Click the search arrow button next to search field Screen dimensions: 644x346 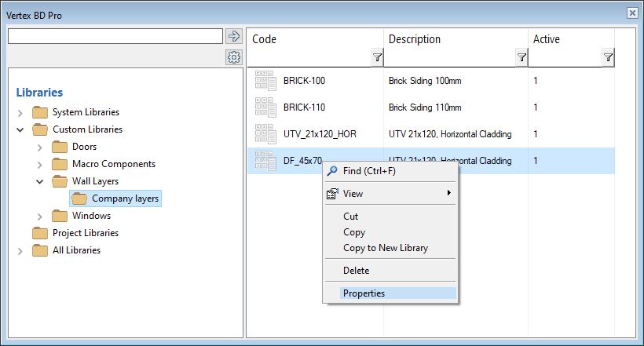(x=233, y=36)
